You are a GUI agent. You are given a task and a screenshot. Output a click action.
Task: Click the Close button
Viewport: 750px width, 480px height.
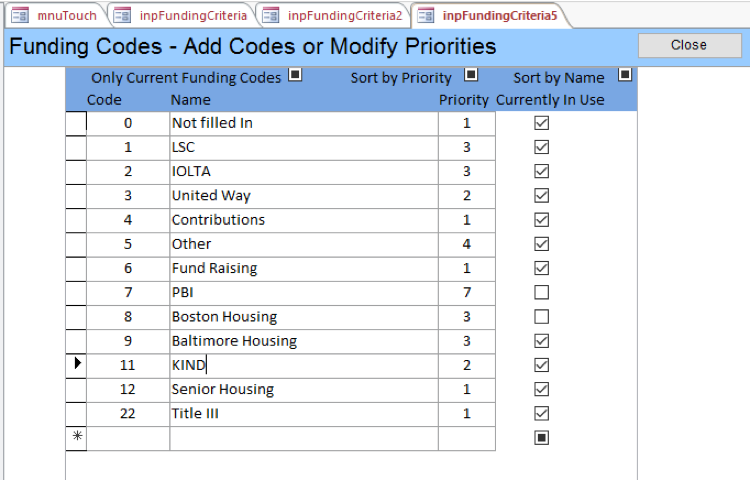coord(688,45)
